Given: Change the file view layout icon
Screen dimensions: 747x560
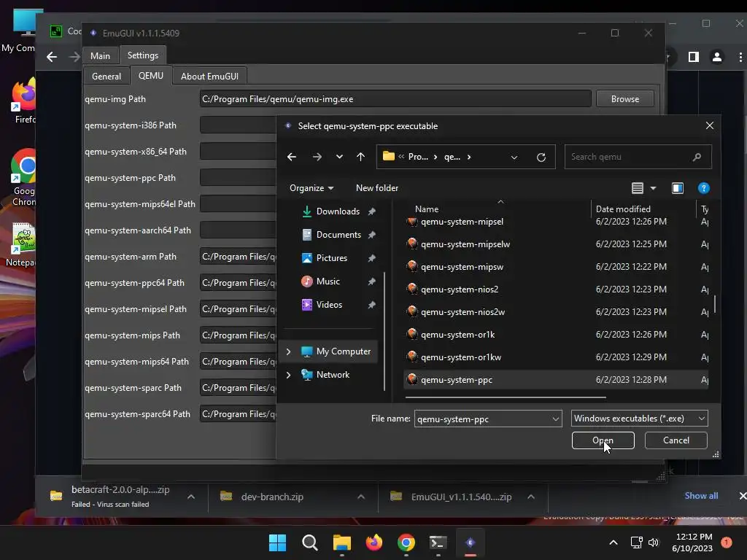Looking at the screenshot, I should pyautogui.click(x=638, y=188).
